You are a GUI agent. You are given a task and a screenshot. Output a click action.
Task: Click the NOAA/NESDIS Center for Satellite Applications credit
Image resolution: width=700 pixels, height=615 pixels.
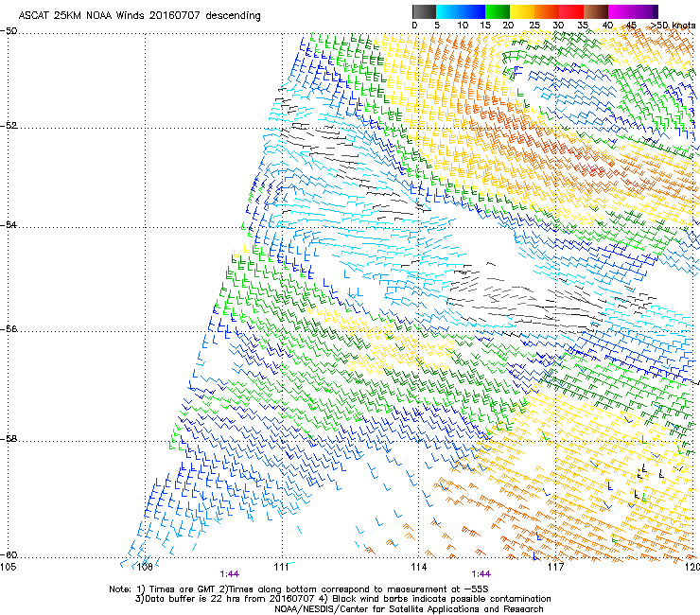coord(409,609)
